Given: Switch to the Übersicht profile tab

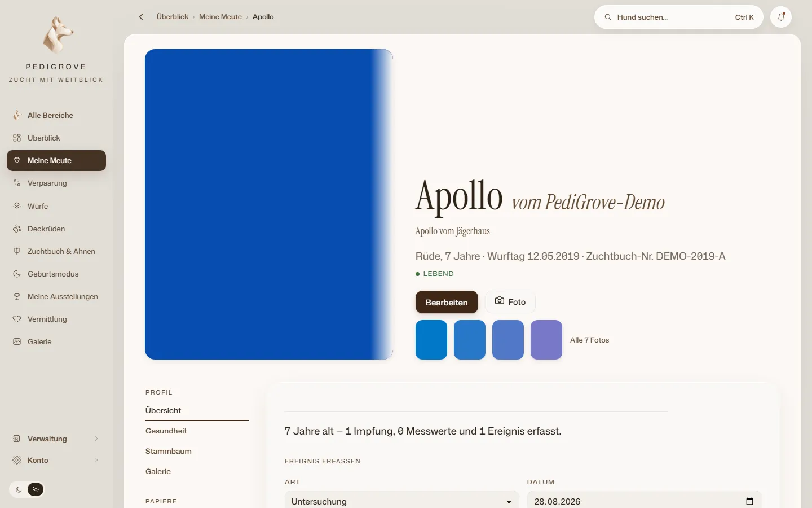Looking at the screenshot, I should pos(197,410).
